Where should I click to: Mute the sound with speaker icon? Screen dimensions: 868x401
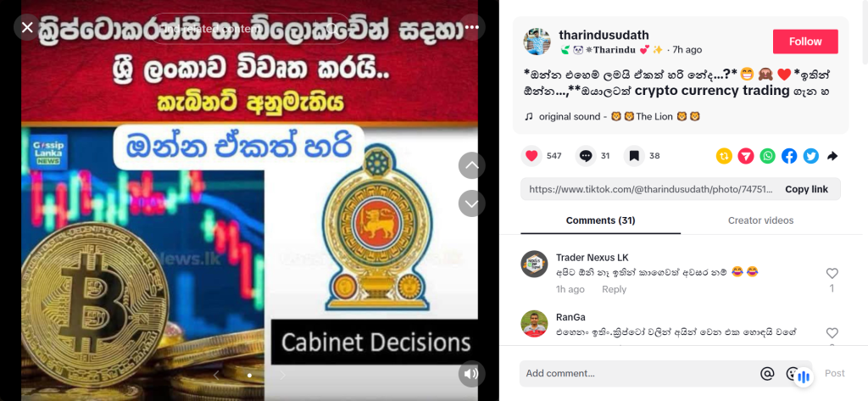(x=471, y=374)
